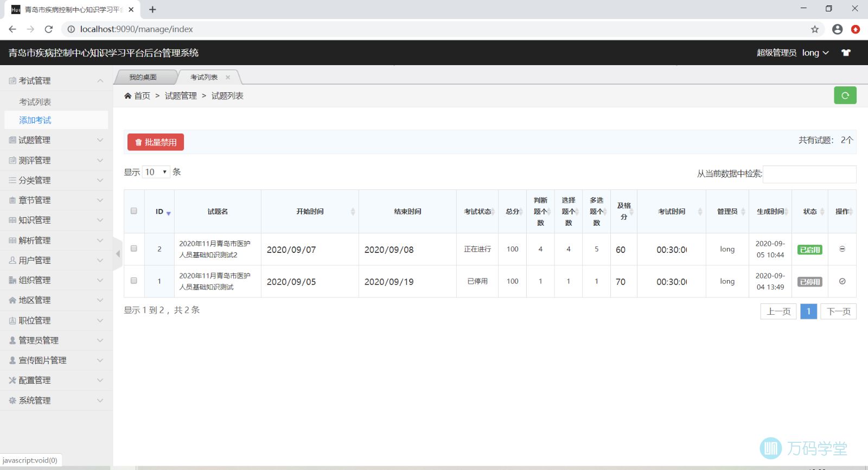Click exam name 2020年11月青岛市医护人员基础知识测试2
Screen dimensions: 868x470
click(x=215, y=249)
